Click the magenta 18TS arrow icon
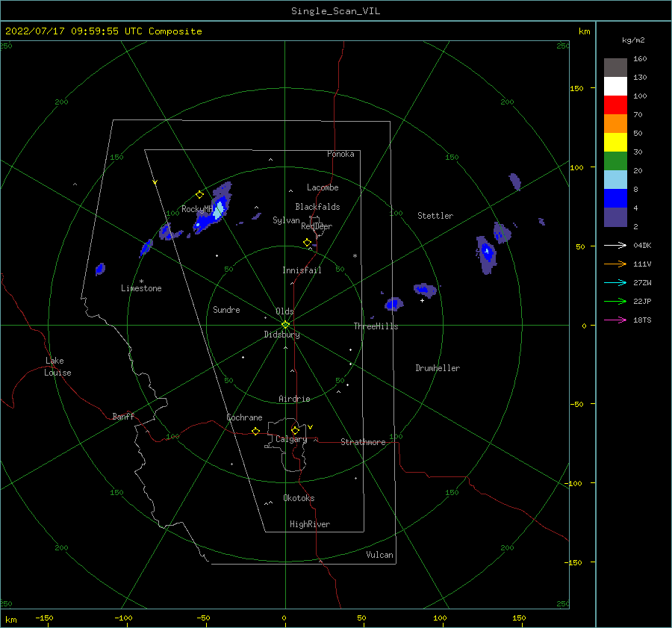The height and width of the screenshot is (628, 672). 615,320
